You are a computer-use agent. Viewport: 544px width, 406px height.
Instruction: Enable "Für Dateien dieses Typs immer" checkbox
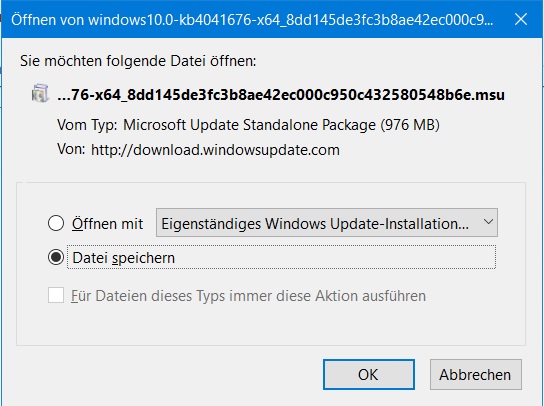click(56, 295)
